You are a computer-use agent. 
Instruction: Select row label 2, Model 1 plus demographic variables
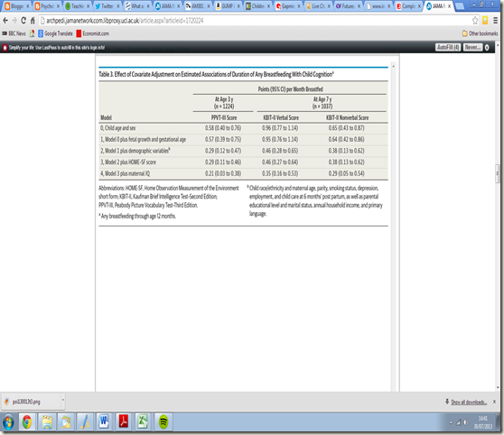tap(135, 151)
